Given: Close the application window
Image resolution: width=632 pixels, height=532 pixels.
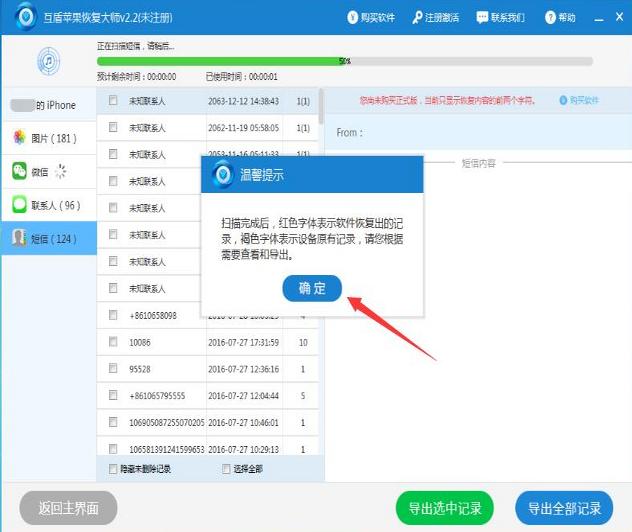Looking at the screenshot, I should [x=620, y=17].
